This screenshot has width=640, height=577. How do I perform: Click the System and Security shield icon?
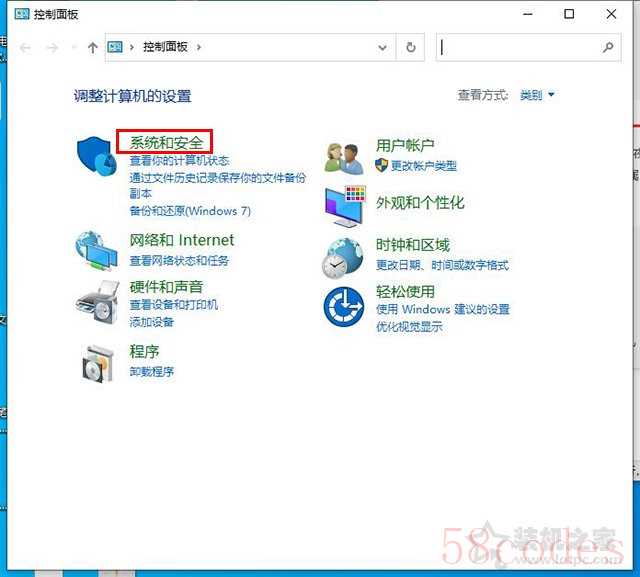[x=98, y=157]
